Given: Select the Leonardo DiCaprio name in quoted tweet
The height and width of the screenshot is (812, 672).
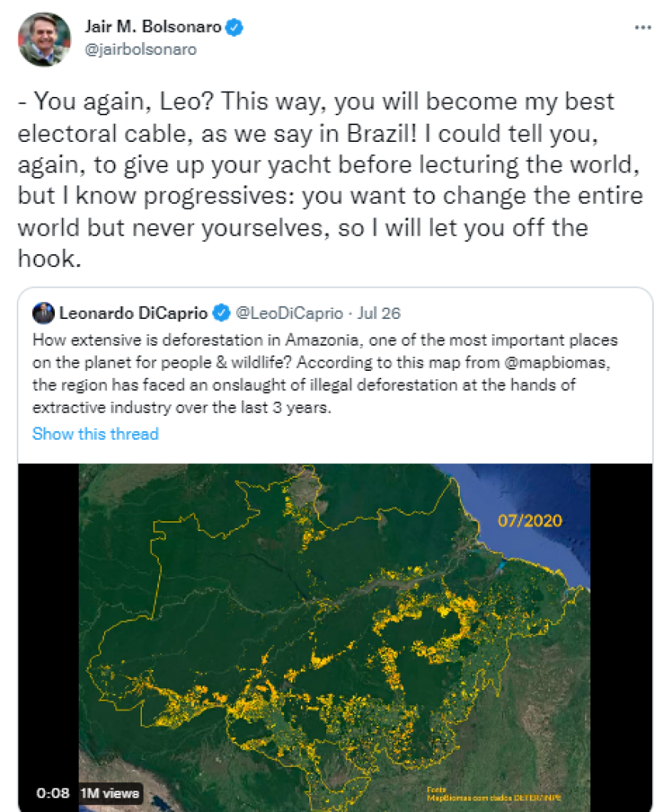Looking at the screenshot, I should [133, 313].
